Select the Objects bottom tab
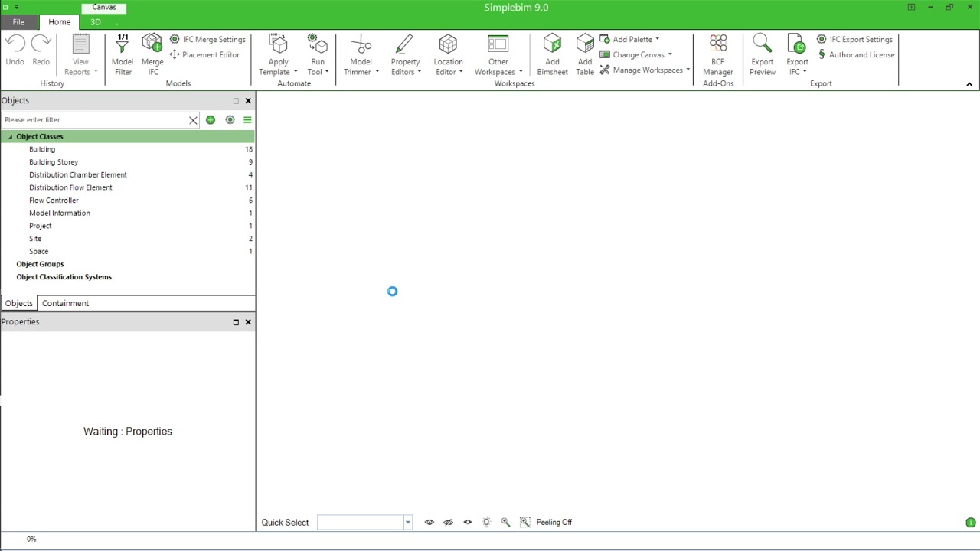This screenshot has height=551, width=980. (x=18, y=303)
